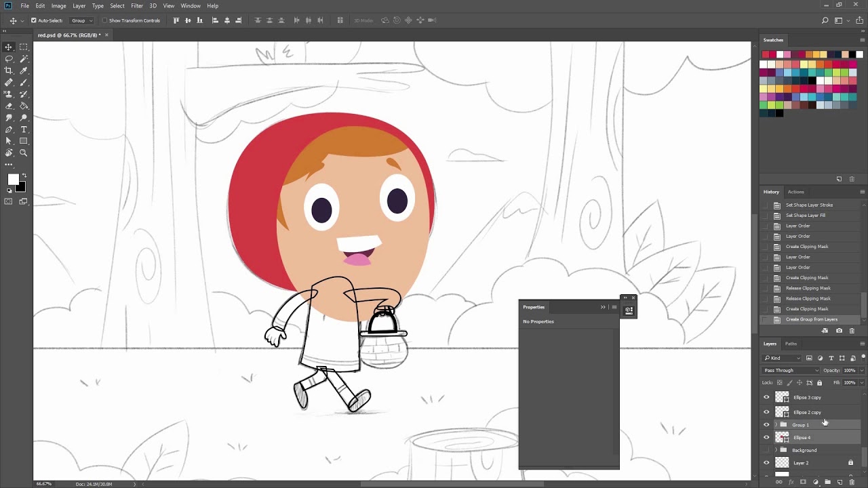Viewport: 868px width, 488px height.
Task: Click the foreground color swatch
Action: (13, 179)
